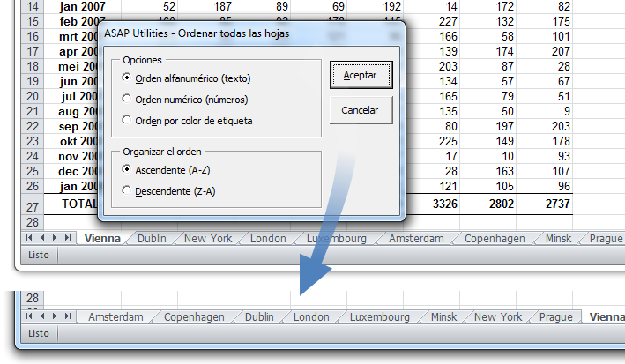Click dialog title ASAP Utilities - Ordenar todas las hojas
The height and width of the screenshot is (364, 625).
point(197,33)
